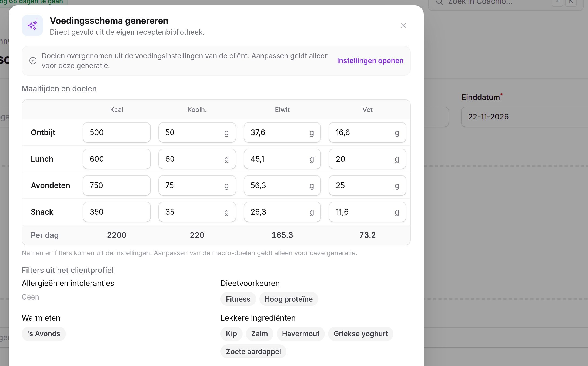Screen dimensions: 588x366
Task: Click the Fitness diet preference chip
Action: pos(238,299)
